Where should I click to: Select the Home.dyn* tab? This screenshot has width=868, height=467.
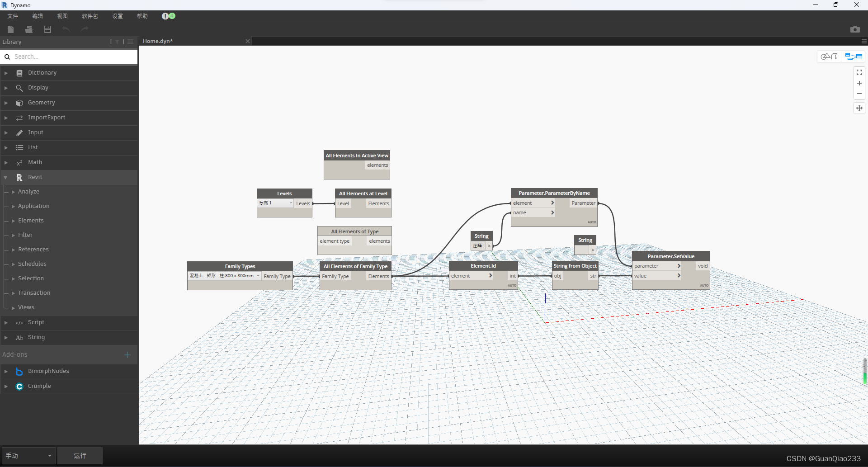pos(157,41)
